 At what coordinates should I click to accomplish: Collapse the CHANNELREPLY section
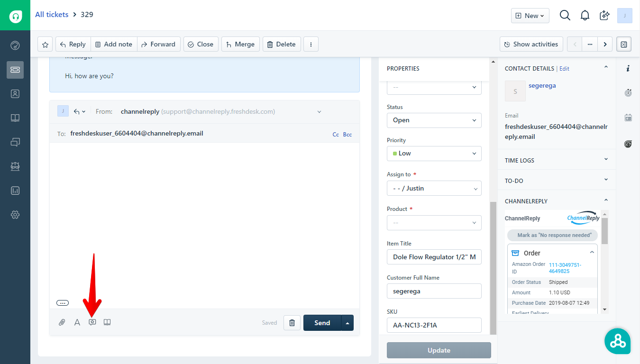[606, 200]
